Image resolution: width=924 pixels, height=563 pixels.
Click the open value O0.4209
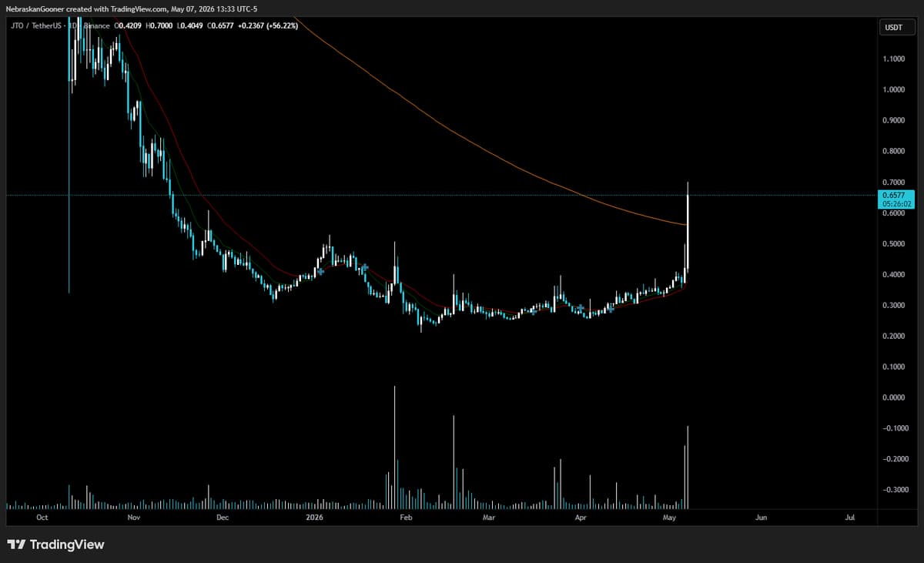pos(128,25)
